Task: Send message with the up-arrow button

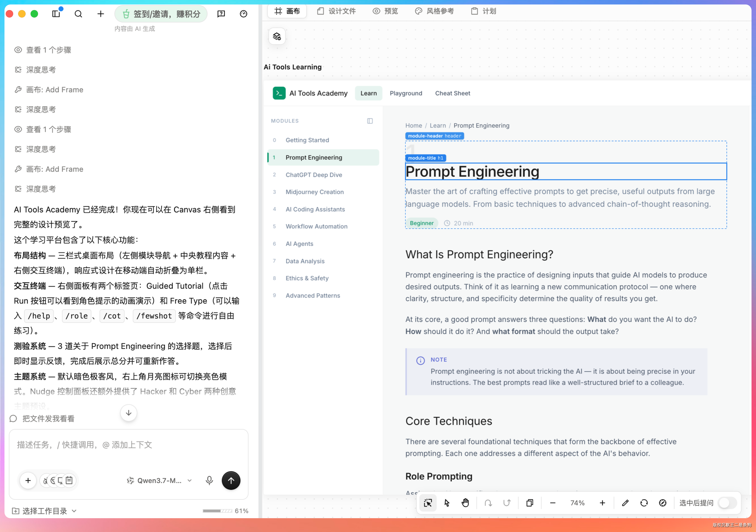Action: click(231, 481)
